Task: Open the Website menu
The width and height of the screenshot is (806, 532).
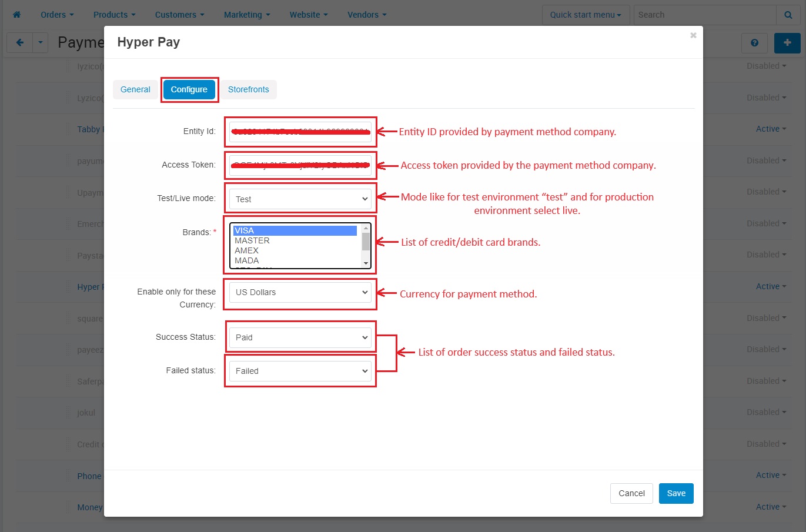Action: point(309,15)
